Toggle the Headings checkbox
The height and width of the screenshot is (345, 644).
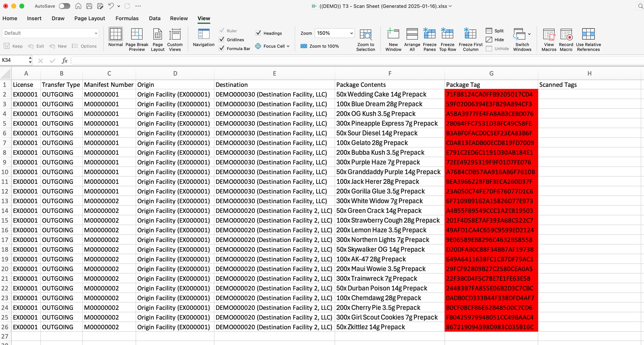258,33
